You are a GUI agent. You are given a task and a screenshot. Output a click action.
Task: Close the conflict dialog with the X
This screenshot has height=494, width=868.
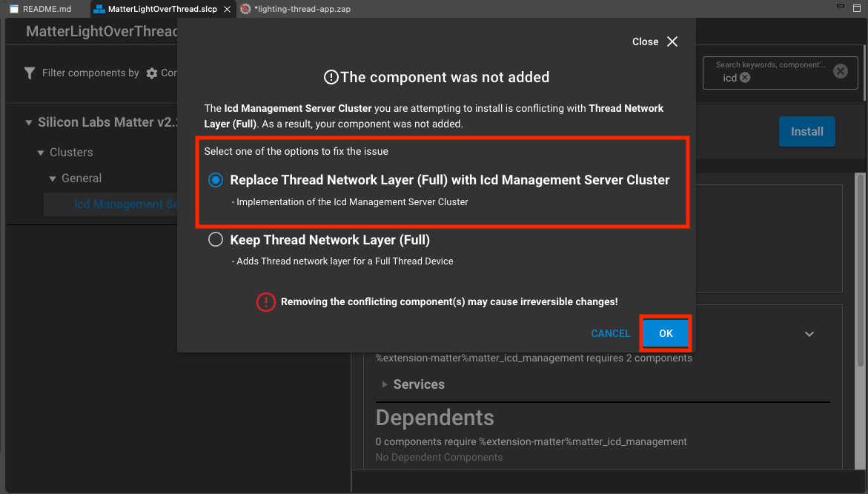click(x=672, y=41)
